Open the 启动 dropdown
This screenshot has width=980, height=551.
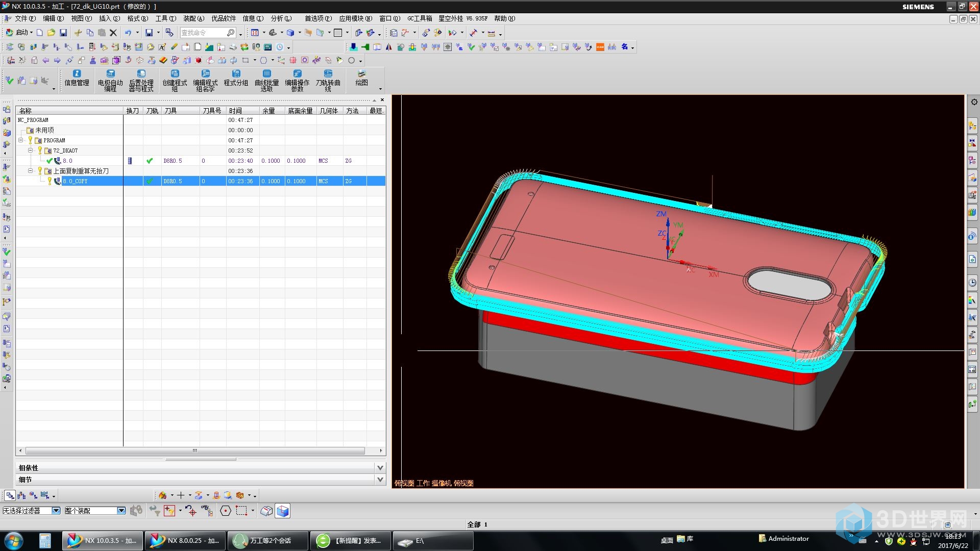(x=19, y=33)
